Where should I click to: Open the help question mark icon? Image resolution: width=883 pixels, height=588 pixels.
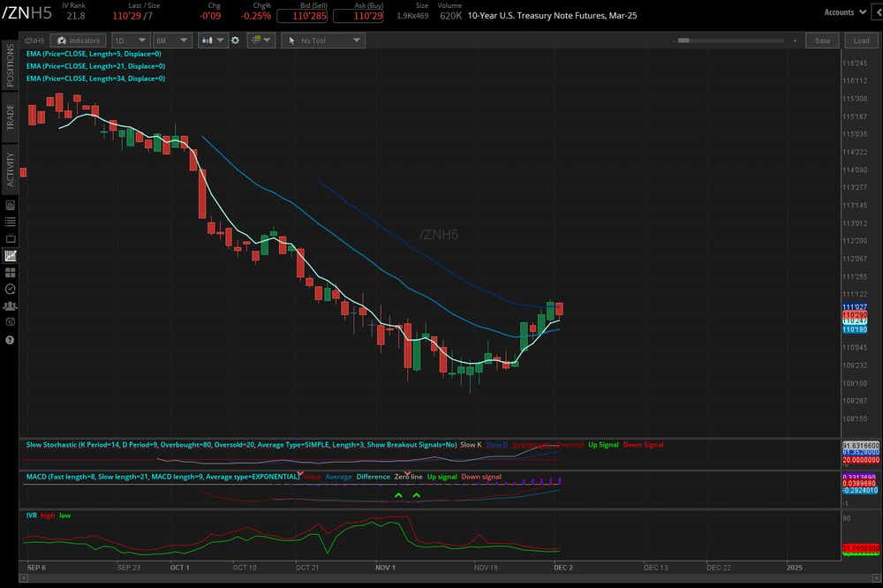(9, 340)
